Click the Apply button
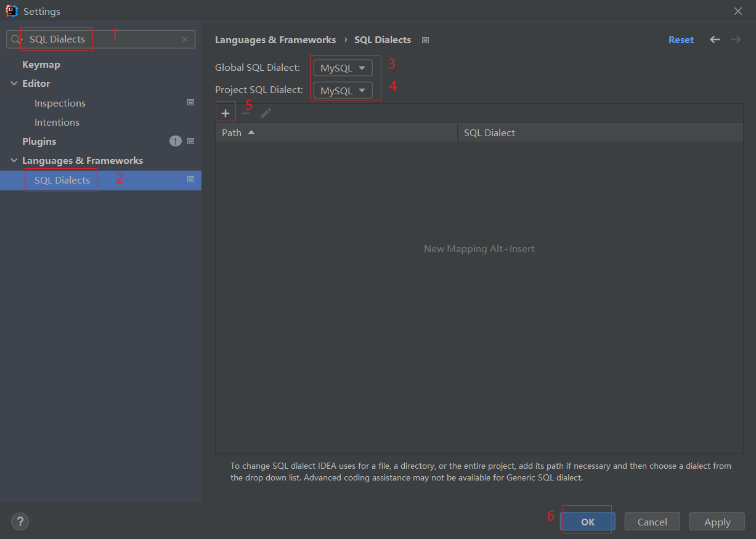Screen dimensions: 756x539 pyautogui.click(x=717, y=522)
